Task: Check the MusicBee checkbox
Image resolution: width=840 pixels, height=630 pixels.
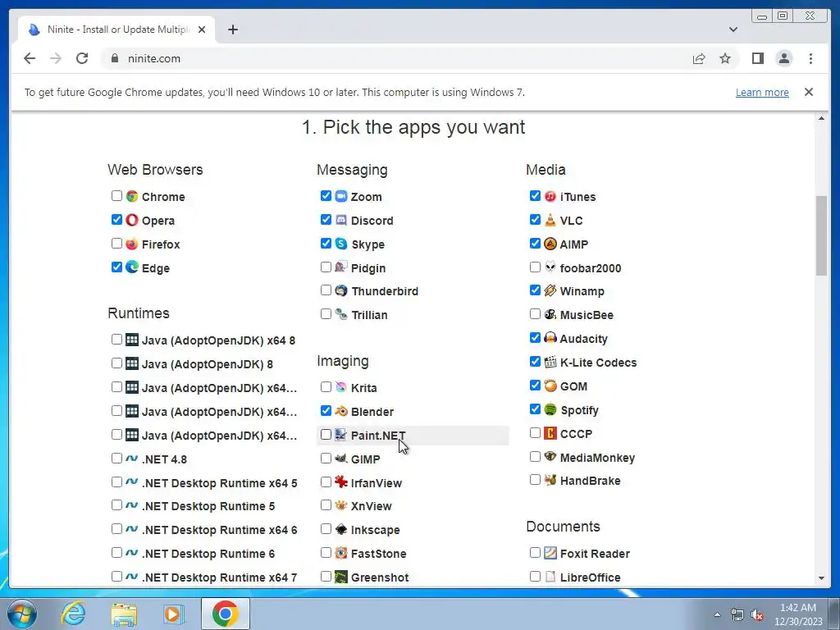Action: 535,314
